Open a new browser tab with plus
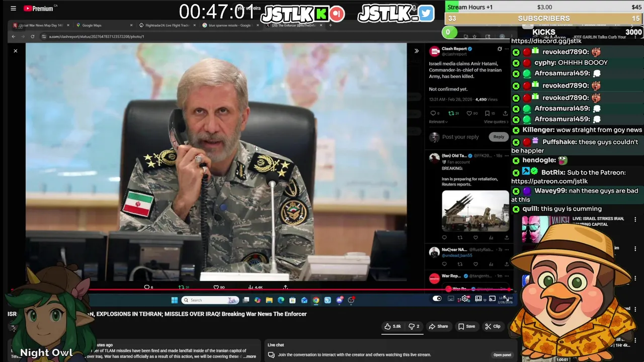 (x=330, y=25)
